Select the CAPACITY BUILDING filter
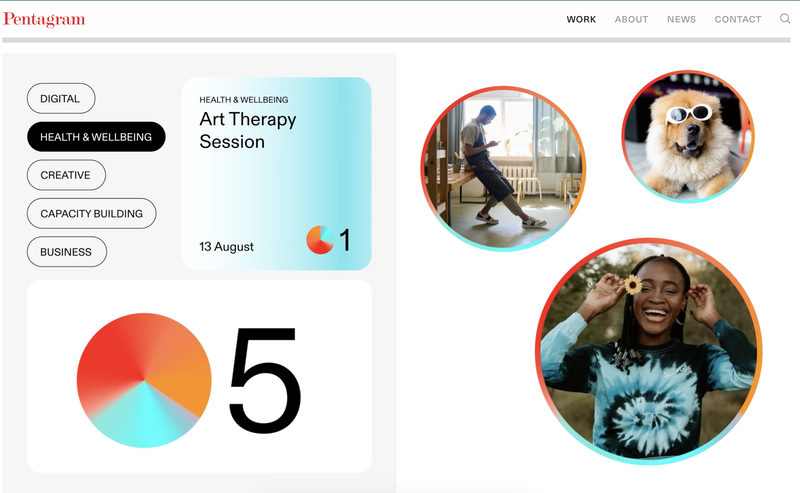The width and height of the screenshot is (800, 493). [x=91, y=213]
